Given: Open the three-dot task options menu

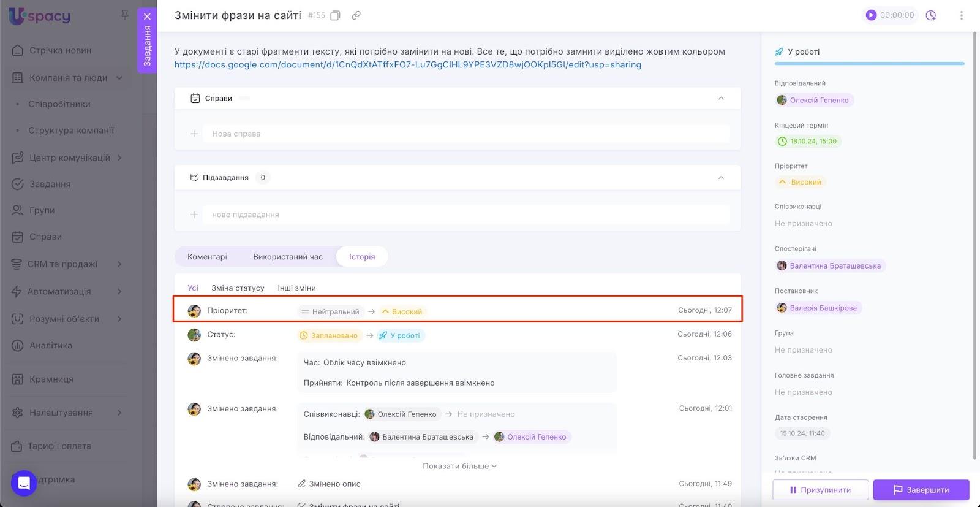Looking at the screenshot, I should point(961,15).
